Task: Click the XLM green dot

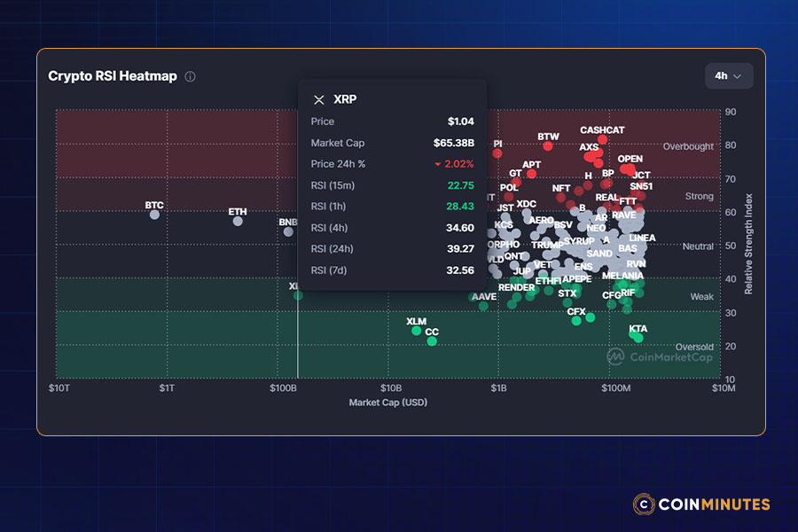Action: (417, 331)
